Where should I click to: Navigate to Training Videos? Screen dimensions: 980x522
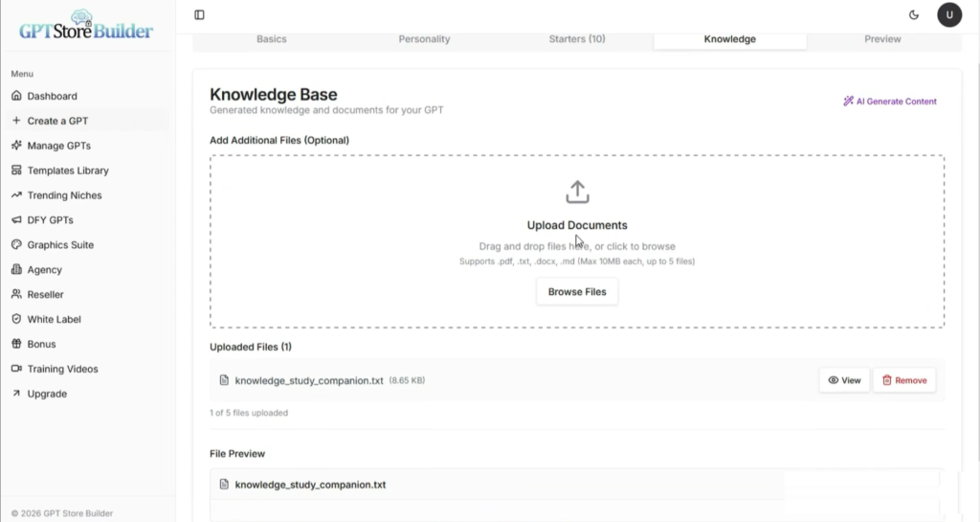[x=62, y=369]
